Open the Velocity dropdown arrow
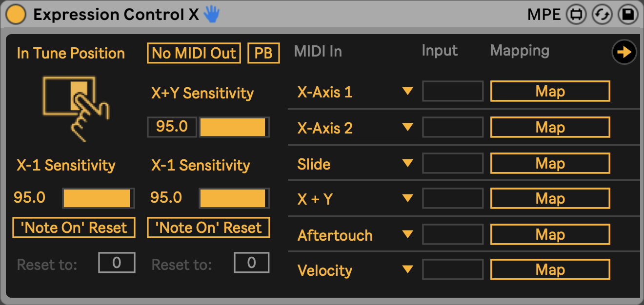 pyautogui.click(x=407, y=269)
